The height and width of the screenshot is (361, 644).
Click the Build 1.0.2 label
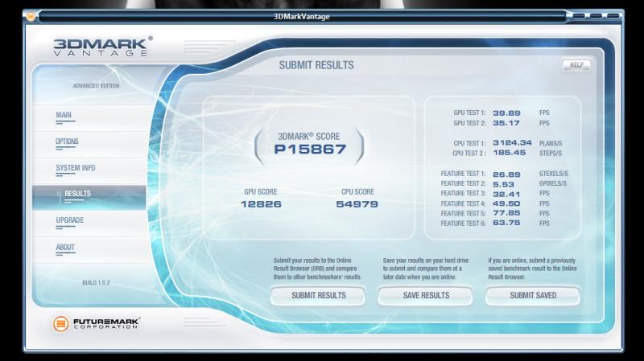(96, 283)
